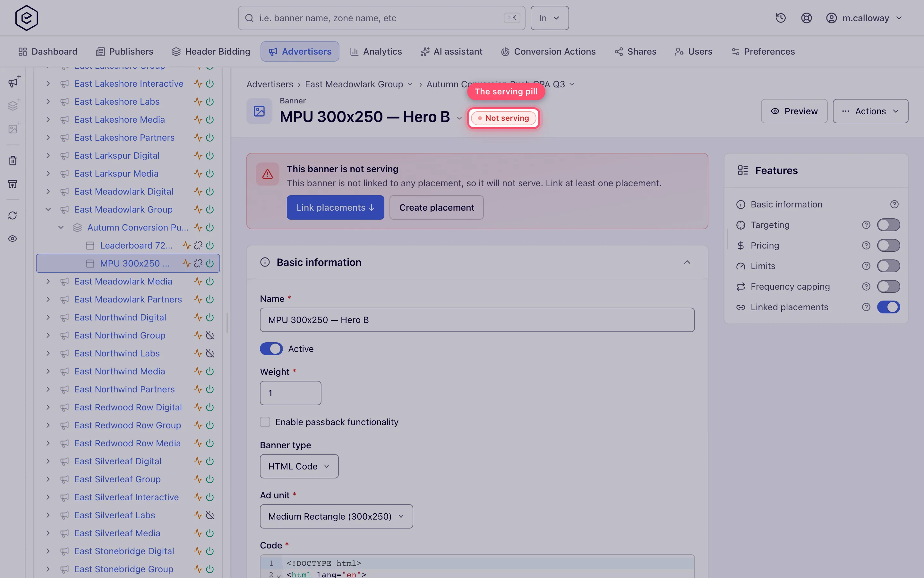This screenshot has width=924, height=578.
Task: Enable the Pricing feature toggle
Action: (x=888, y=245)
